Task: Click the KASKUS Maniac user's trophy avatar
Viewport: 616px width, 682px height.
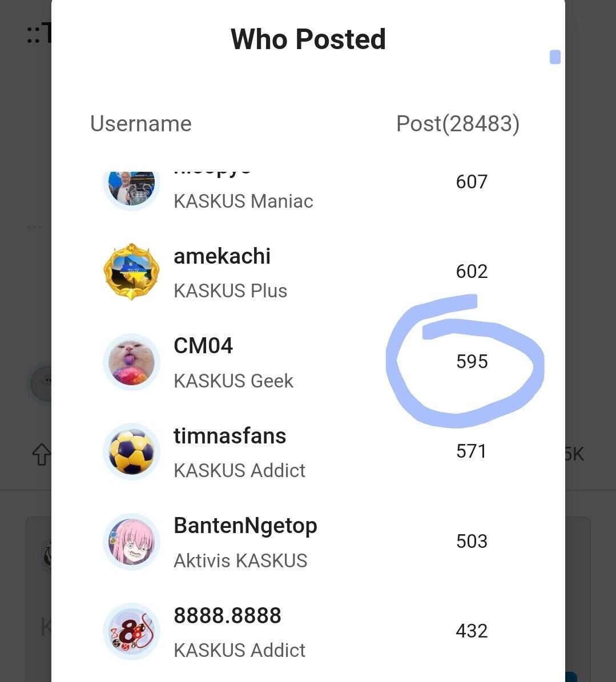Action: pos(131,187)
